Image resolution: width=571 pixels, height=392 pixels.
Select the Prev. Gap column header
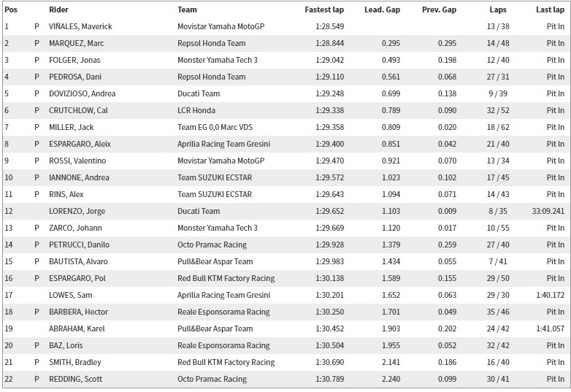tap(439, 9)
